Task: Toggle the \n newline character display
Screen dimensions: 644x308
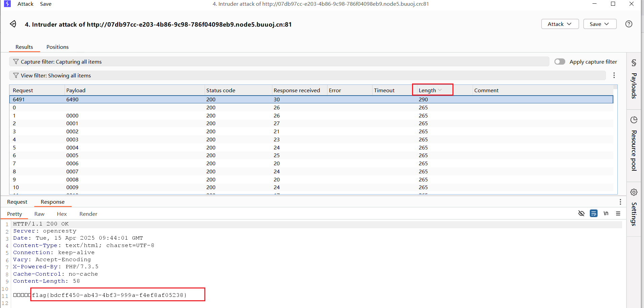Action: [606, 213]
